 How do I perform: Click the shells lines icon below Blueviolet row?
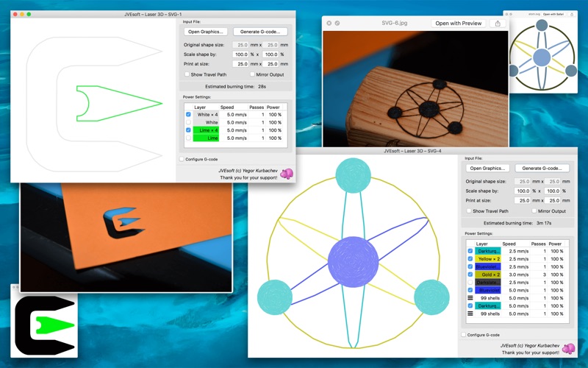point(470,298)
